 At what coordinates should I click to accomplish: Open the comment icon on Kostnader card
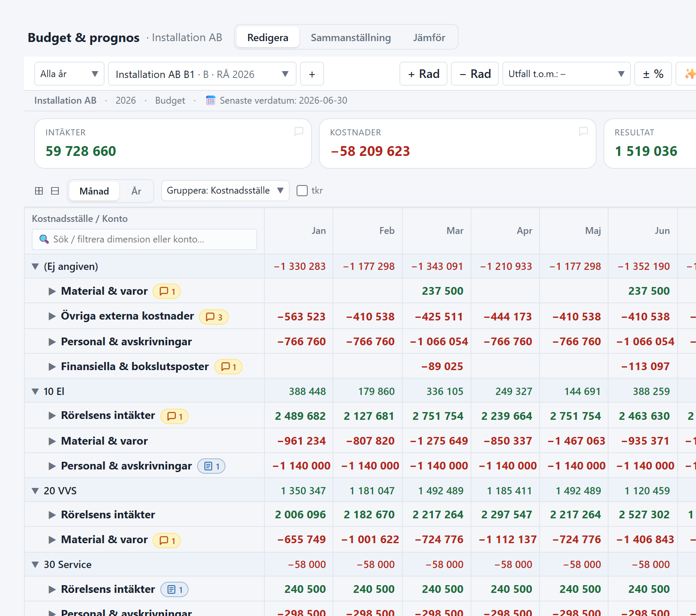583,131
